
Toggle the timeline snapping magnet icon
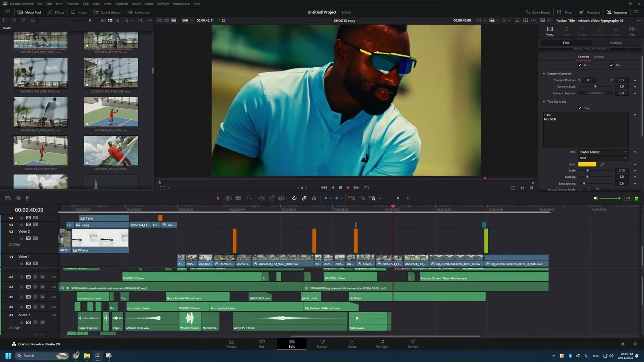tap(294, 198)
